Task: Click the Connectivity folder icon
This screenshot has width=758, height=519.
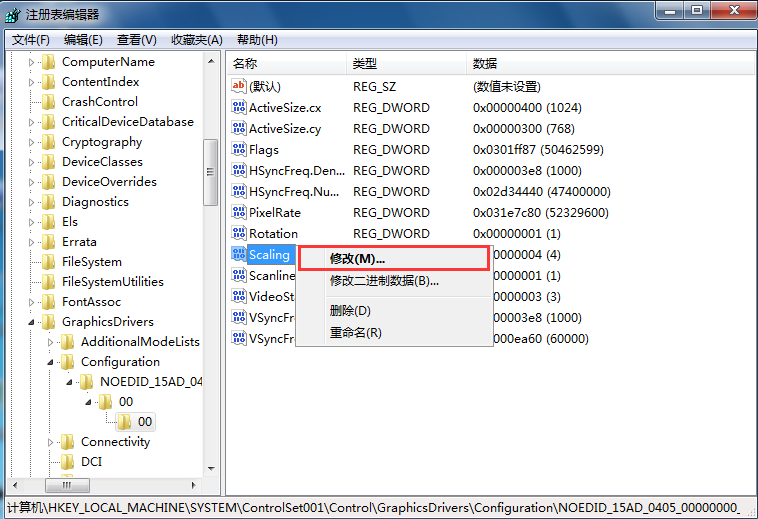Action: (x=67, y=442)
